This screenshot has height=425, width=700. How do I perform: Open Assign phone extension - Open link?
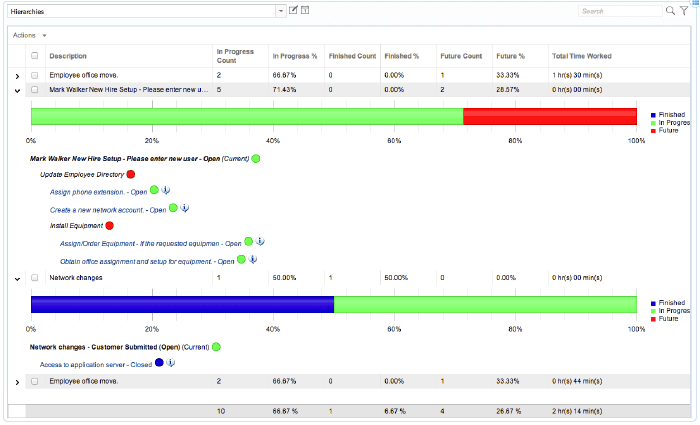pos(98,192)
